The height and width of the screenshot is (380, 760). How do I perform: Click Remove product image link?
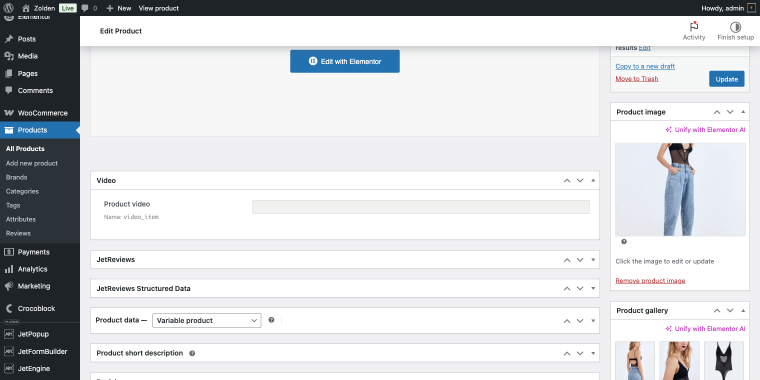click(650, 281)
